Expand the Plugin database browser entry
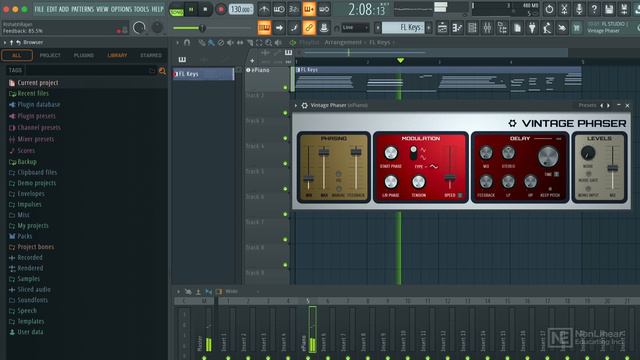The height and width of the screenshot is (360, 640). [x=38, y=104]
